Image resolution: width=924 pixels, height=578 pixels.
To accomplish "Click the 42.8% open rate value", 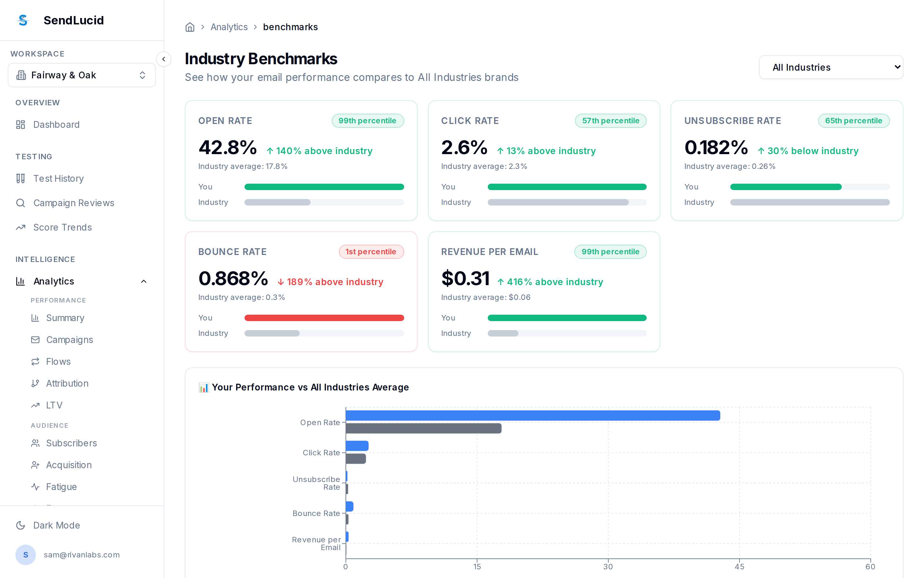I will [x=227, y=148].
